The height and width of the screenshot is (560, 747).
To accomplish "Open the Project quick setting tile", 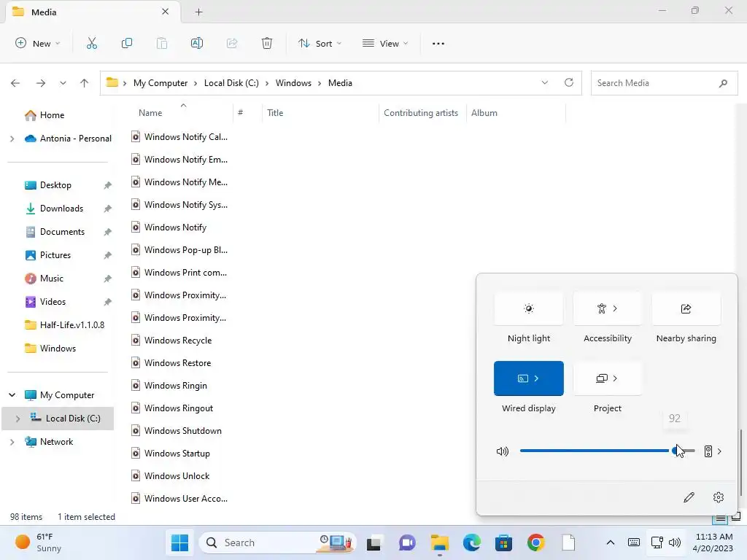I will point(608,378).
